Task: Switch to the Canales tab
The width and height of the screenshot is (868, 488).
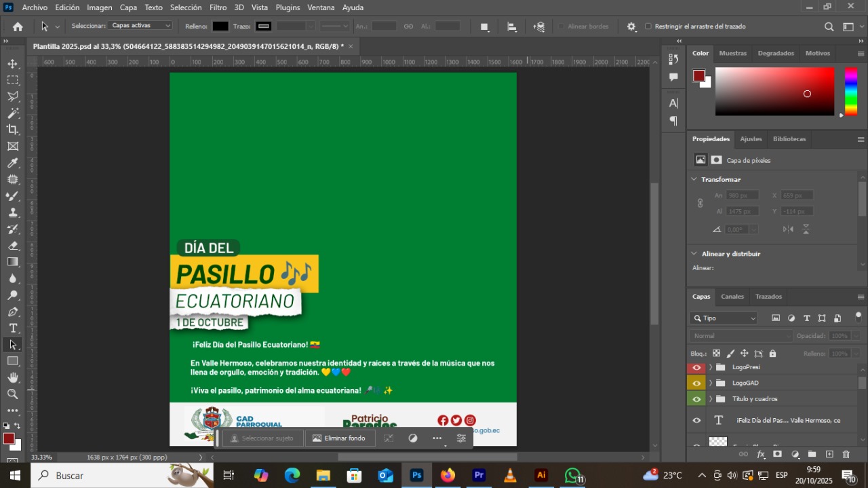Action: click(732, 297)
